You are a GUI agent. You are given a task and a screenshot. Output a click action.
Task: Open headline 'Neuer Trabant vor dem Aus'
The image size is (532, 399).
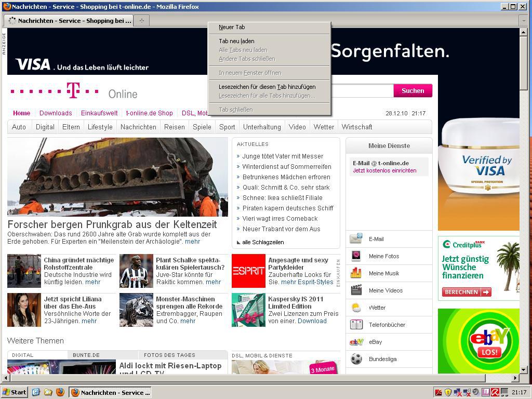point(281,229)
